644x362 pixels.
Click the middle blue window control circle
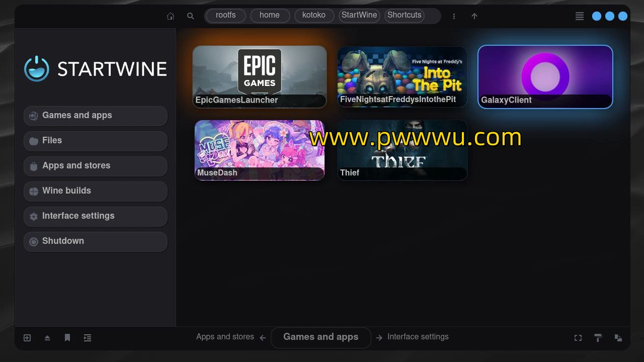(x=610, y=16)
